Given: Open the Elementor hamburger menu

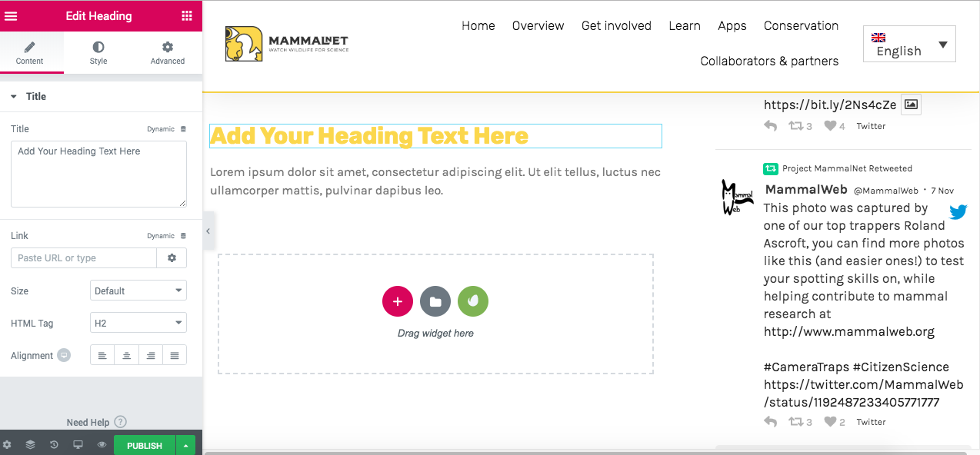Looking at the screenshot, I should [12, 16].
